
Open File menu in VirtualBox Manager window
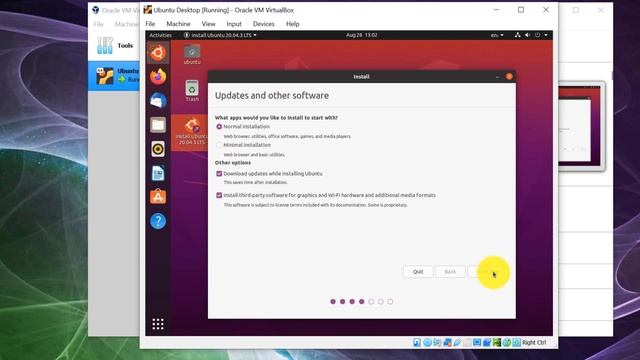(98, 24)
